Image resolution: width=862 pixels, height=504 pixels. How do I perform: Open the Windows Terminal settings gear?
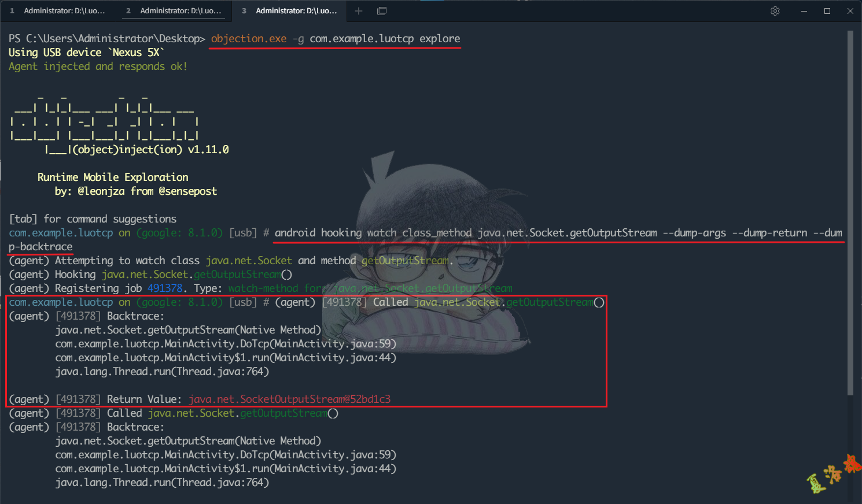point(775,10)
